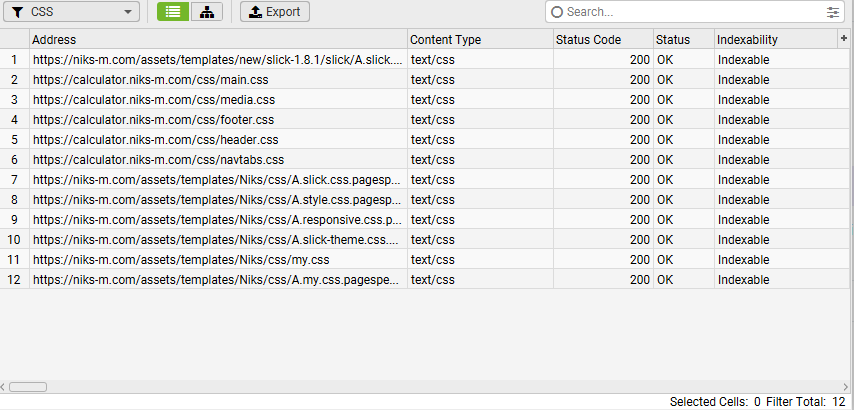
Task: Focus the Search input field
Action: pos(690,12)
